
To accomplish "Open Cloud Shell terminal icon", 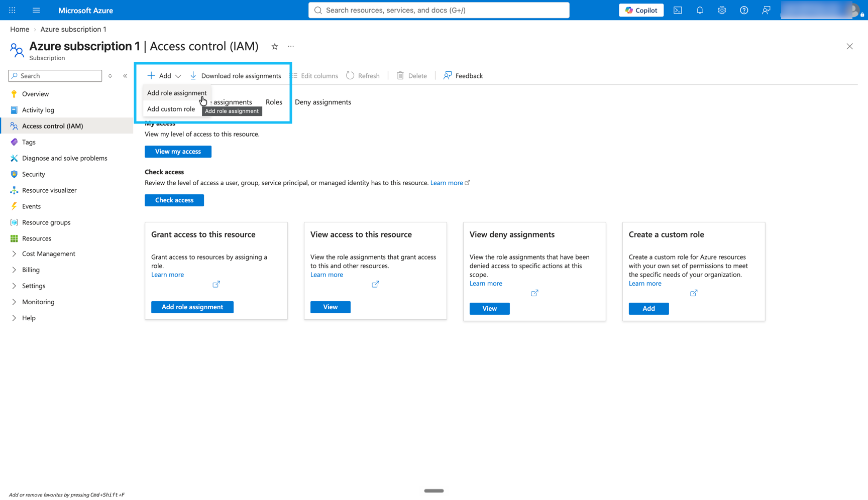I will point(678,10).
